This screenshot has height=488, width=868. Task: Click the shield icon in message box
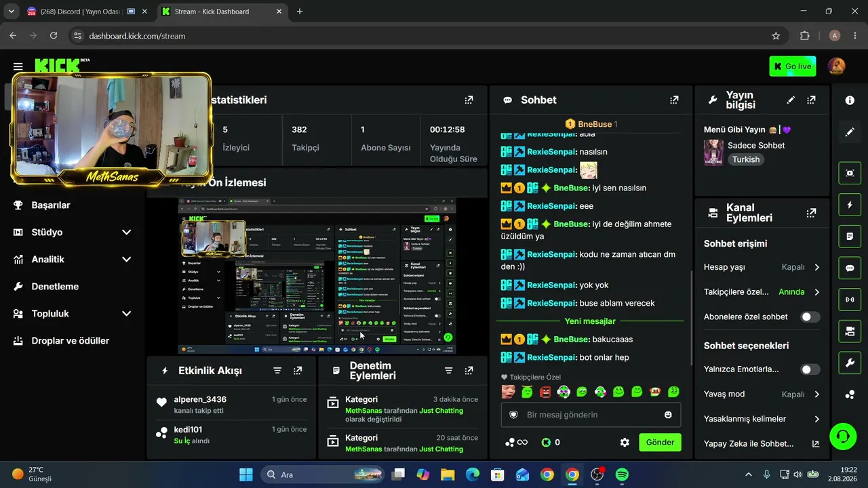pos(513,415)
